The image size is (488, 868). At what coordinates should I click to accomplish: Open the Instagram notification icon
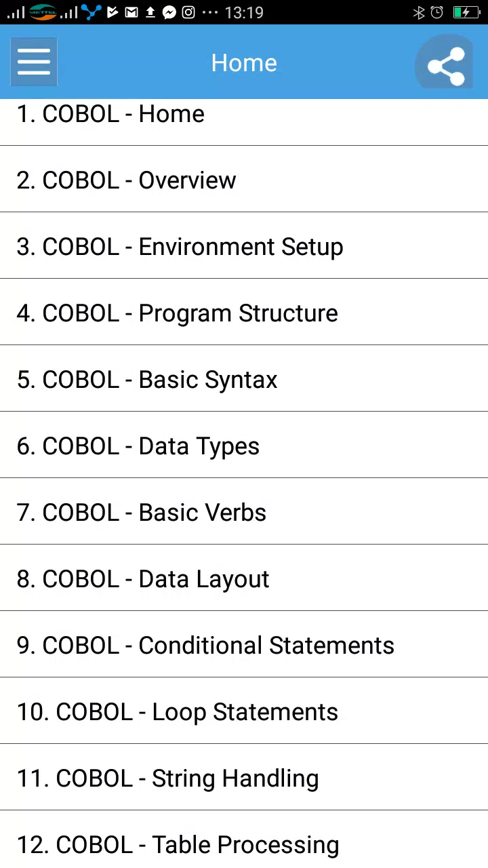point(189,12)
